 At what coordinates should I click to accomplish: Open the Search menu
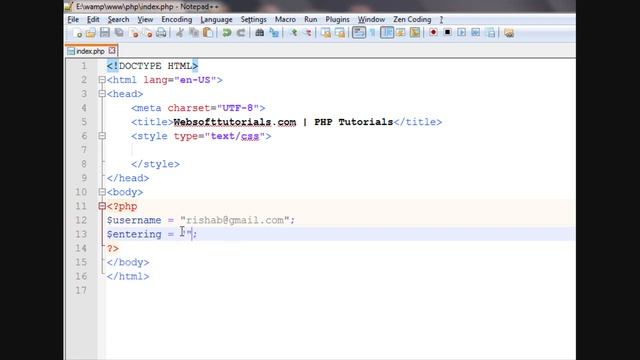[x=118, y=19]
